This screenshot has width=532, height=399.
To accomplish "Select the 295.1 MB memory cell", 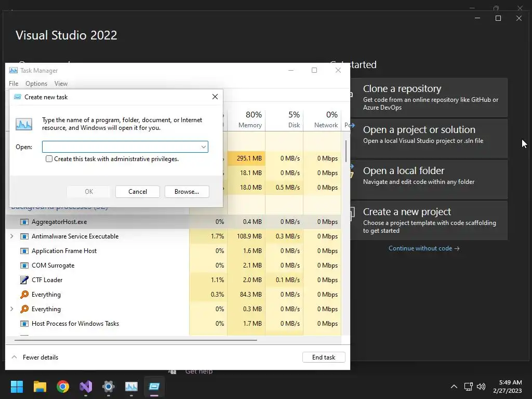I will [247, 158].
